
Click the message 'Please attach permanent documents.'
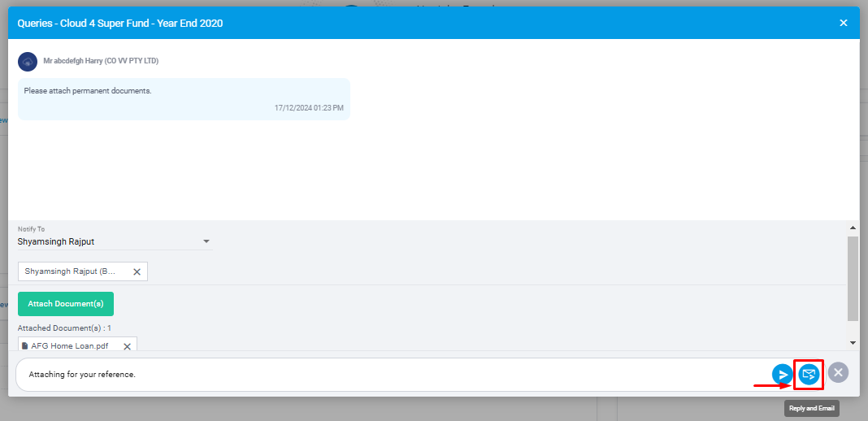[x=88, y=91]
